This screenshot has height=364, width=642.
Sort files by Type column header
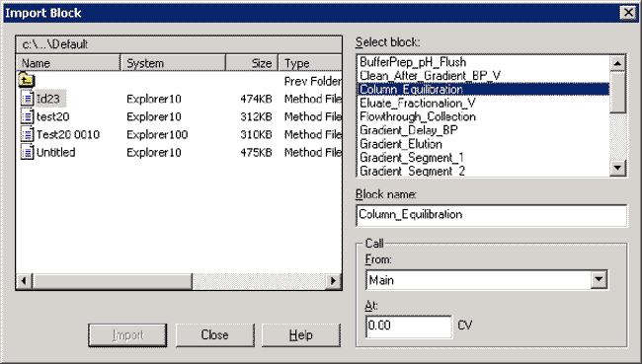[310, 63]
